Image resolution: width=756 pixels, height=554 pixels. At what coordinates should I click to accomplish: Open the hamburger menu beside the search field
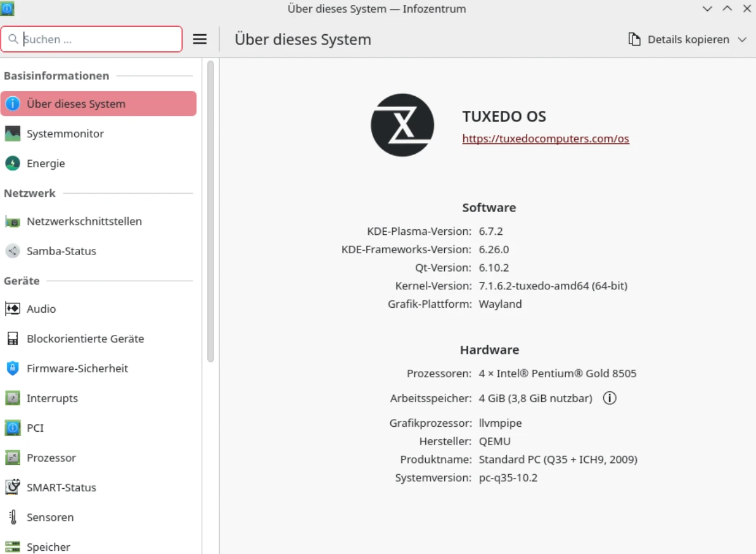[200, 39]
